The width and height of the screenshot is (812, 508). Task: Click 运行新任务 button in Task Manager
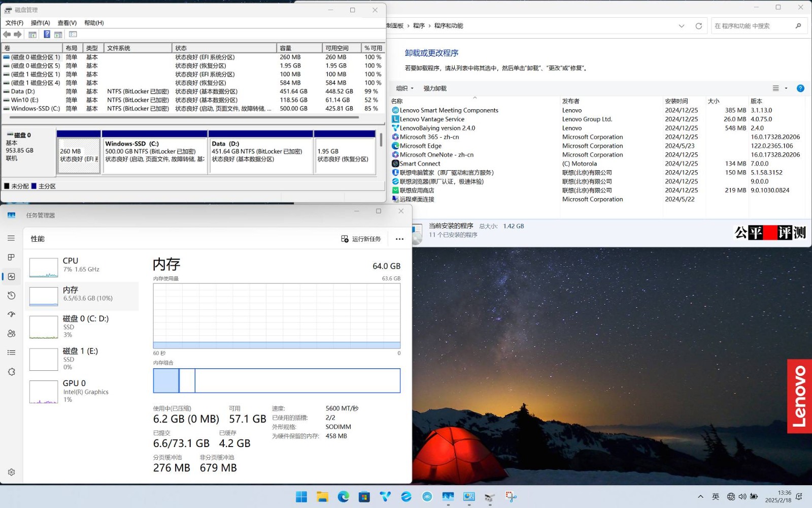coord(361,239)
